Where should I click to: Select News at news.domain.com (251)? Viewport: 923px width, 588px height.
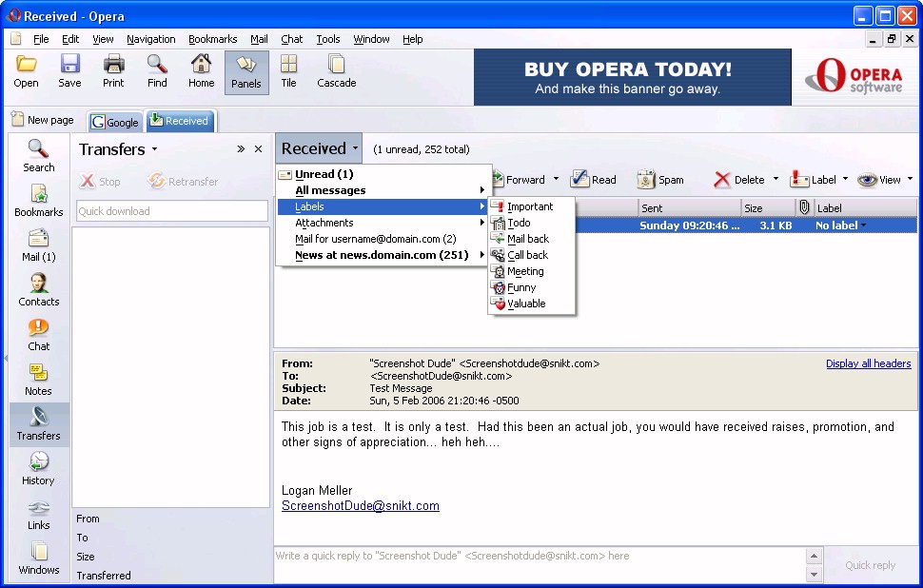point(384,255)
